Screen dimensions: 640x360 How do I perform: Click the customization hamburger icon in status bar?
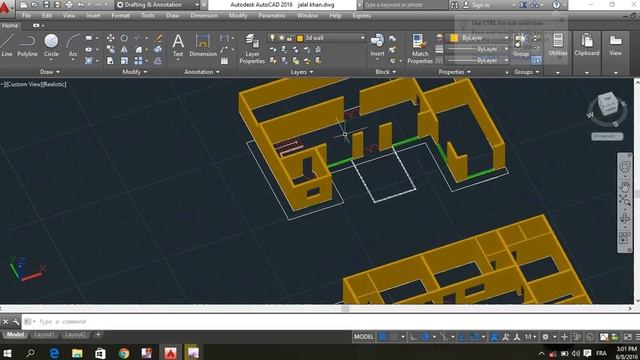(637, 337)
